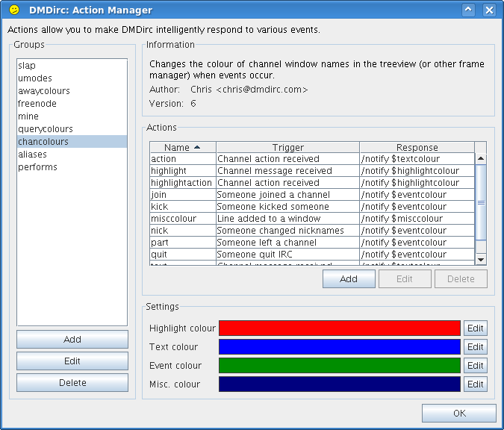The height and width of the screenshot is (430, 504).
Task: Click '/notify $misccolour' response cell
Action: [417, 219]
